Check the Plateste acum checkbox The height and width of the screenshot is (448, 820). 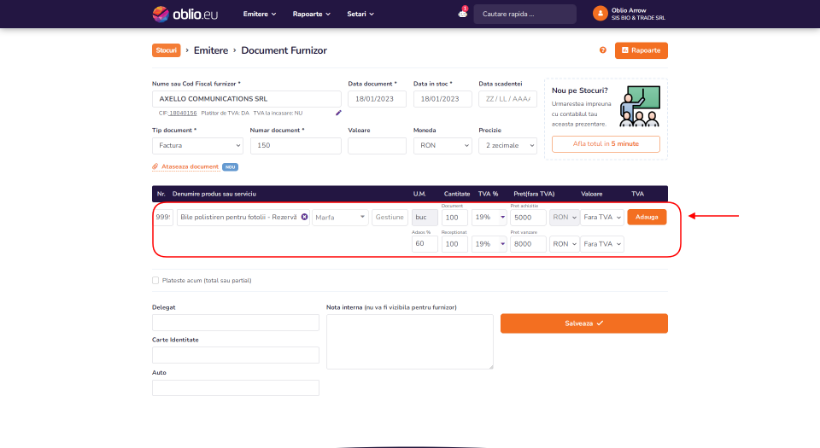pos(155,280)
